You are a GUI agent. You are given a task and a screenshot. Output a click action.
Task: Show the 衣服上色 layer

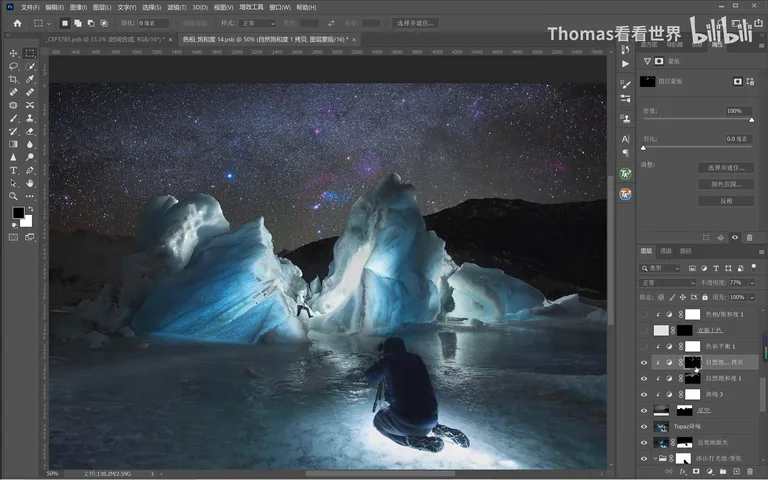[644, 331]
